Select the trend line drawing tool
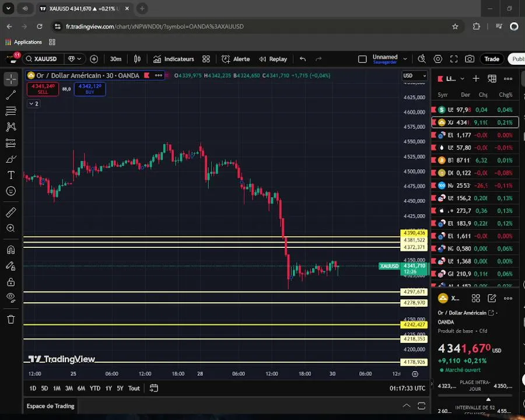The height and width of the screenshot is (420, 525). point(10,95)
